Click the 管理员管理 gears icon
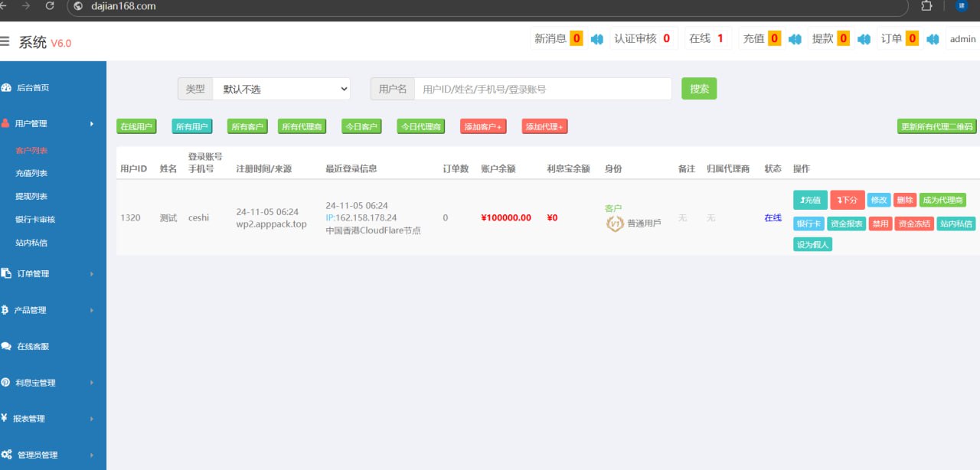 pyautogui.click(x=6, y=455)
